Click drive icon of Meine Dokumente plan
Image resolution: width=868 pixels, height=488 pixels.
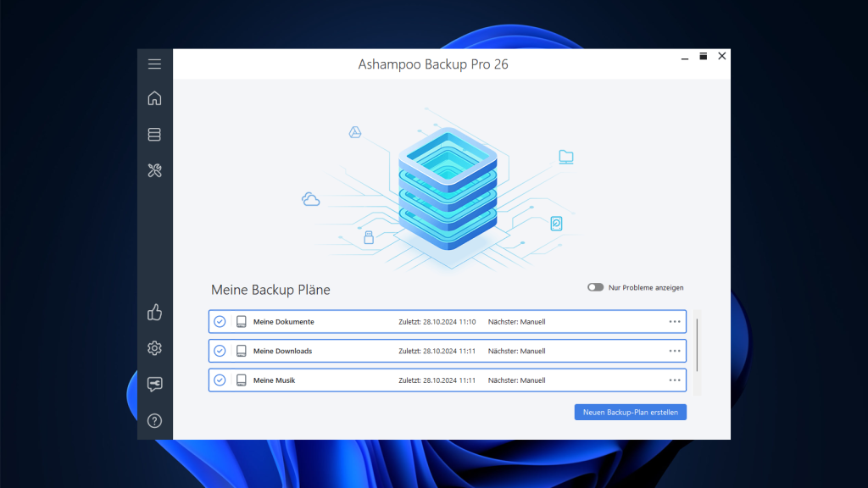(242, 321)
